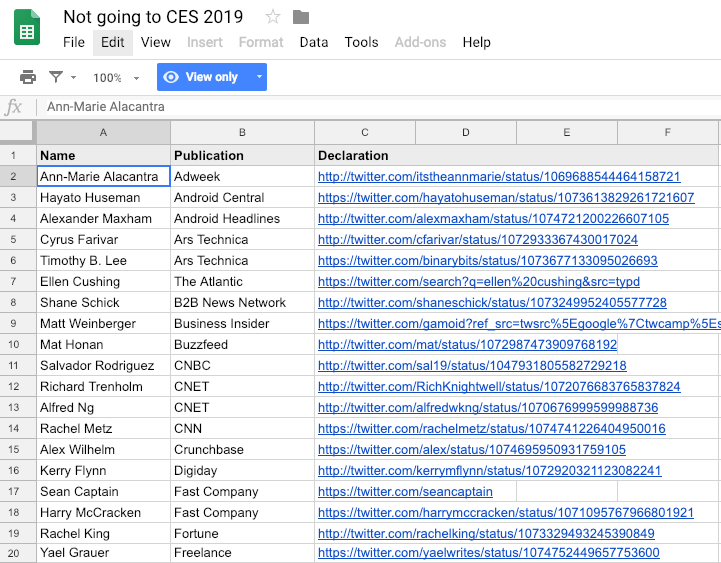The width and height of the screenshot is (721, 563).
Task: Select row 10 header
Action: pos(18,345)
